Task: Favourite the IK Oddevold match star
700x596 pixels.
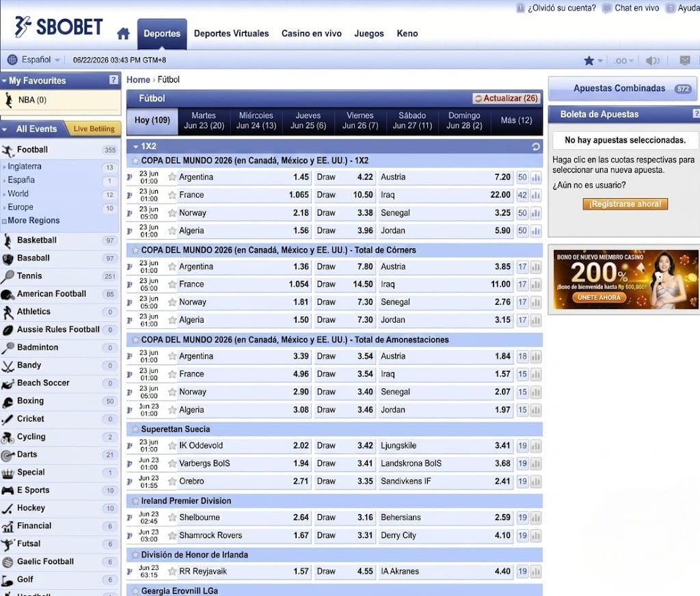Action: tap(172, 446)
